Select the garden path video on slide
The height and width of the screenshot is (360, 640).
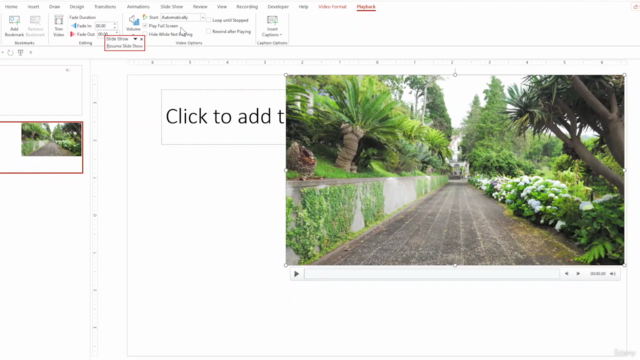[x=455, y=170]
